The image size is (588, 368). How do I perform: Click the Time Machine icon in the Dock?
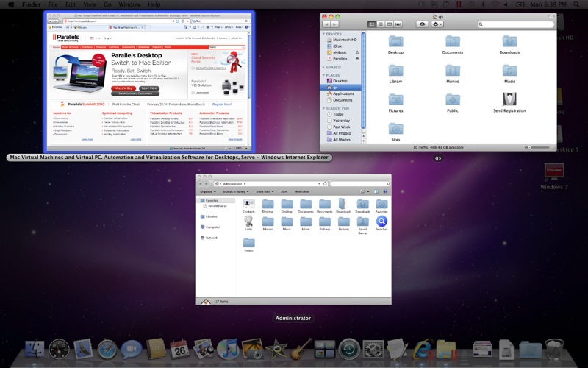[348, 350]
